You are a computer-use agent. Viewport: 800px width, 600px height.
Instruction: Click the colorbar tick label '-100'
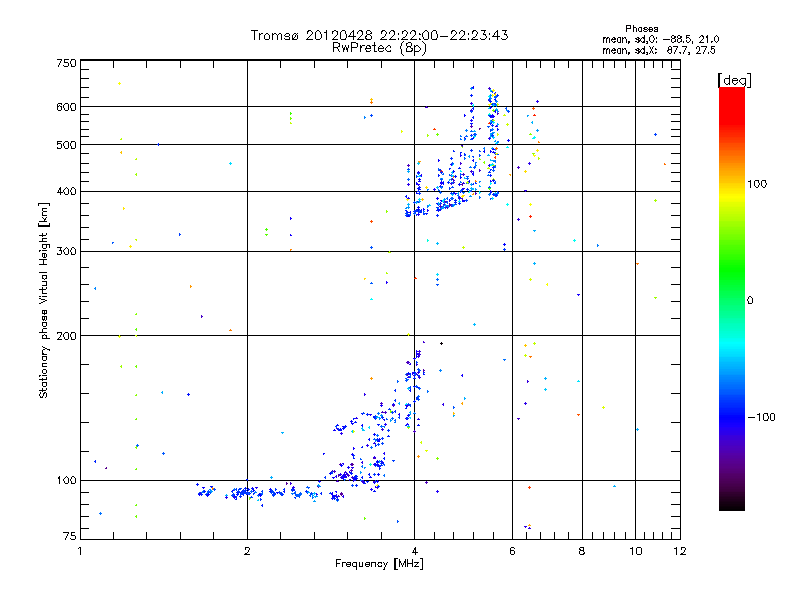(762, 417)
